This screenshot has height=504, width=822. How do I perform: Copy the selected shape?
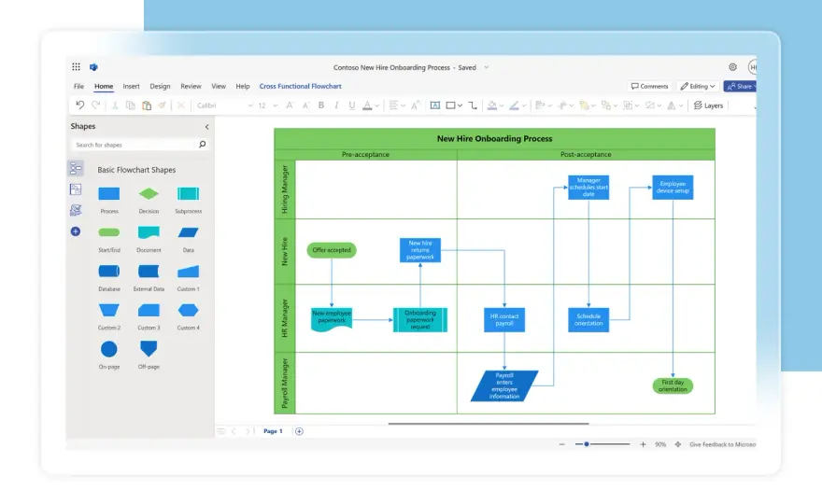click(131, 105)
